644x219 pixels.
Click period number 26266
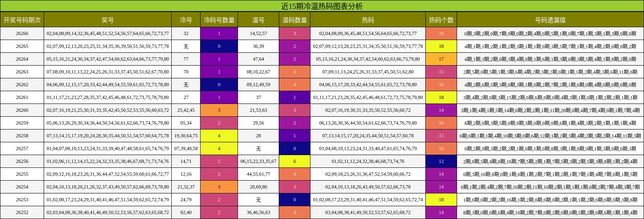click(22, 33)
